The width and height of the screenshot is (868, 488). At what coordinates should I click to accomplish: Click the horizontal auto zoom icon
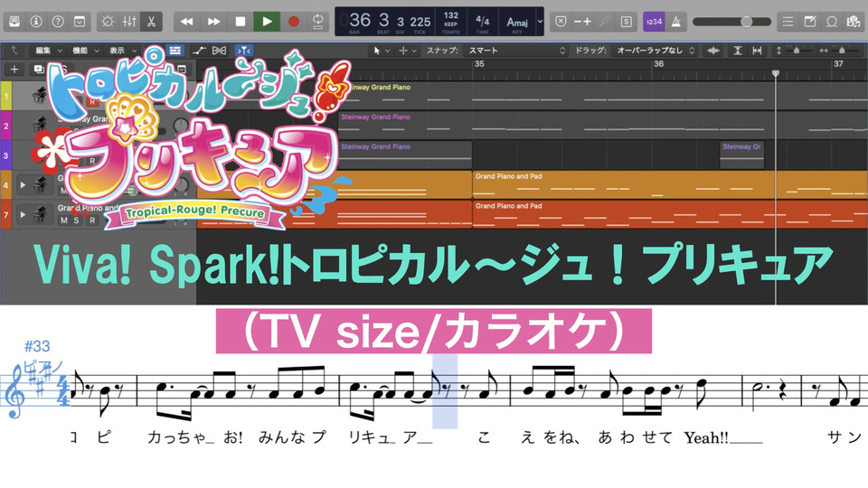(x=757, y=51)
